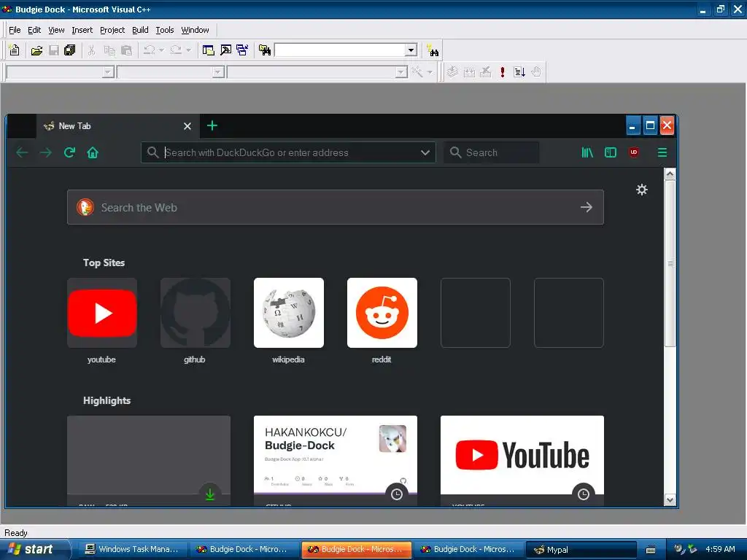Click the browser Home icon
This screenshot has height=560, width=747.
[93, 152]
